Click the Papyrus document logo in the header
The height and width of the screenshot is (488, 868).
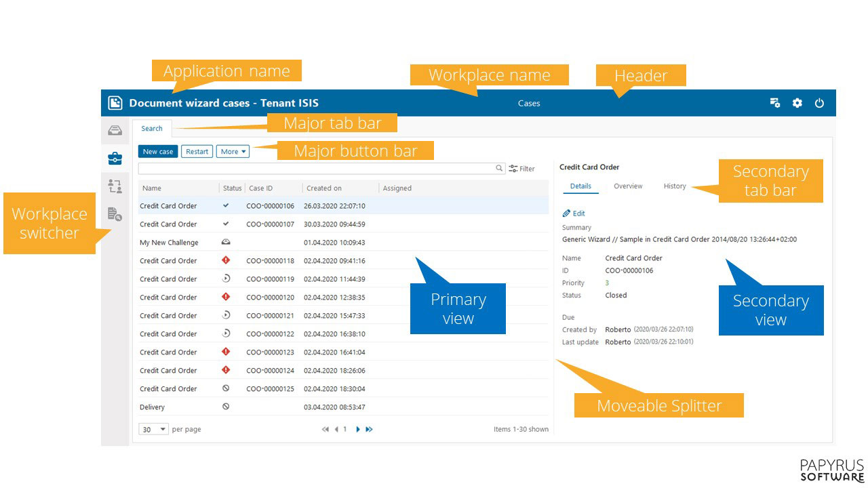[x=115, y=102]
